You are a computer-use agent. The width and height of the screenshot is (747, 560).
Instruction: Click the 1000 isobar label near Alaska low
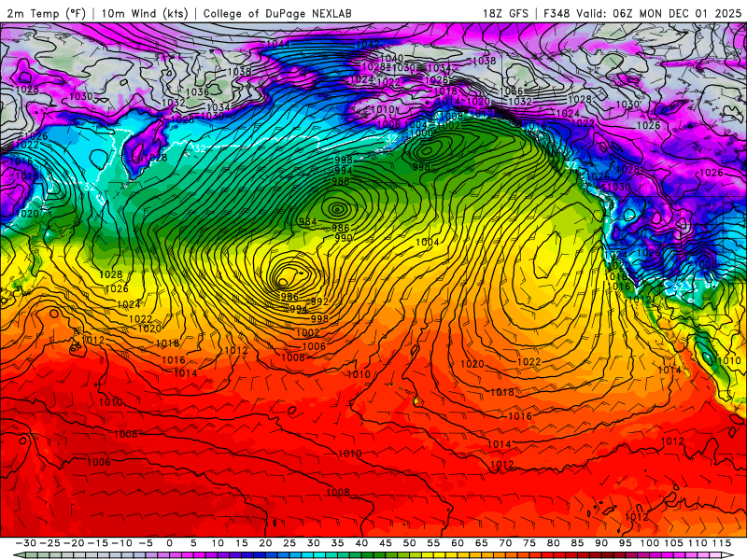422,133
